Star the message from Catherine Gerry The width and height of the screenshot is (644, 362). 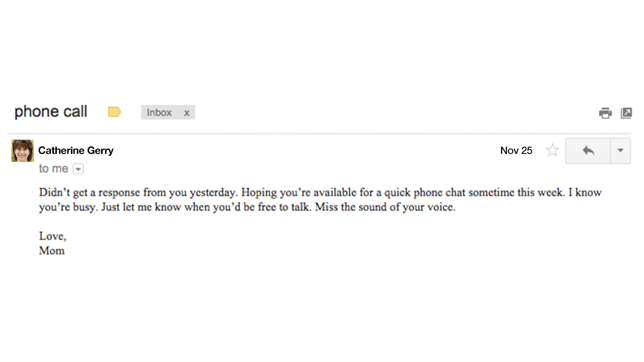[552, 150]
